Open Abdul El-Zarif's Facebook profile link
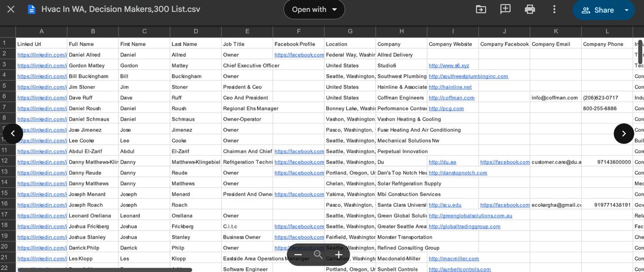This screenshot has width=644, height=272. tap(299, 152)
